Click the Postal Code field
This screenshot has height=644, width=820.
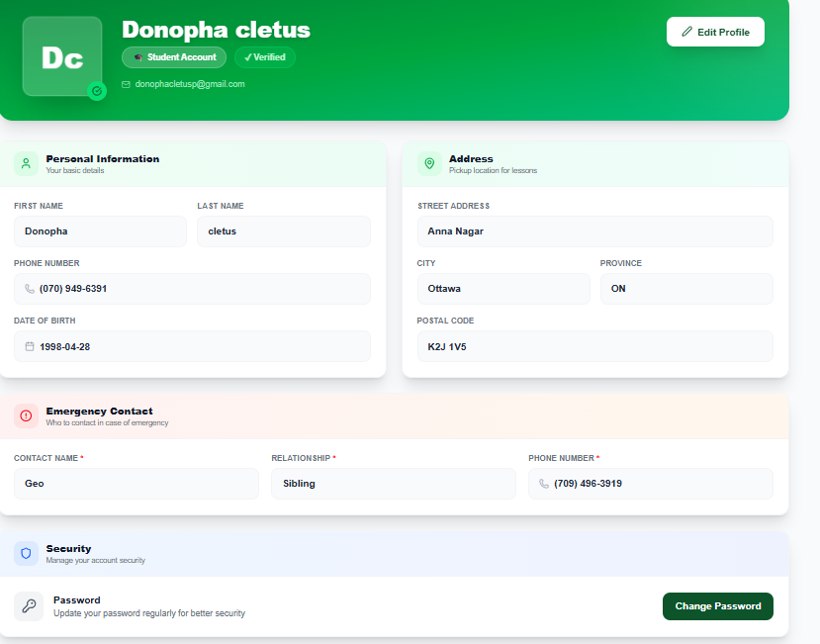pos(594,347)
